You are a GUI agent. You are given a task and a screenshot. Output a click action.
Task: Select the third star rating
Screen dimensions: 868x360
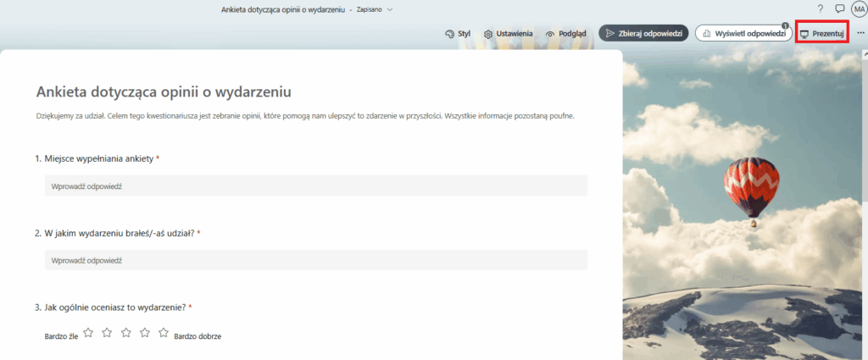tap(125, 333)
